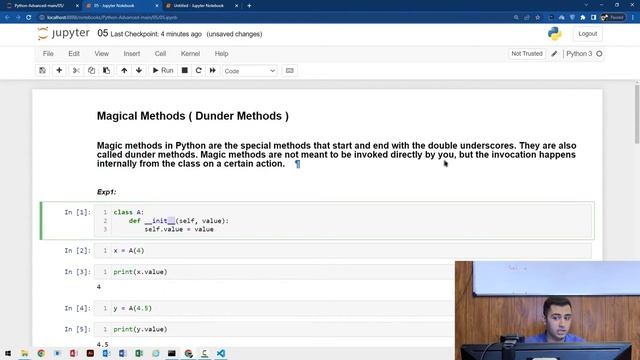Click the paragraph anchor pilcrow link
The width and height of the screenshot is (640, 360).
(298, 164)
